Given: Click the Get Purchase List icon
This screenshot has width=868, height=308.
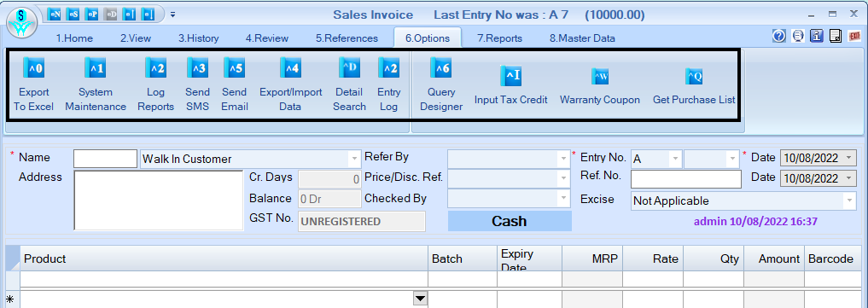Looking at the screenshot, I should (x=694, y=76).
